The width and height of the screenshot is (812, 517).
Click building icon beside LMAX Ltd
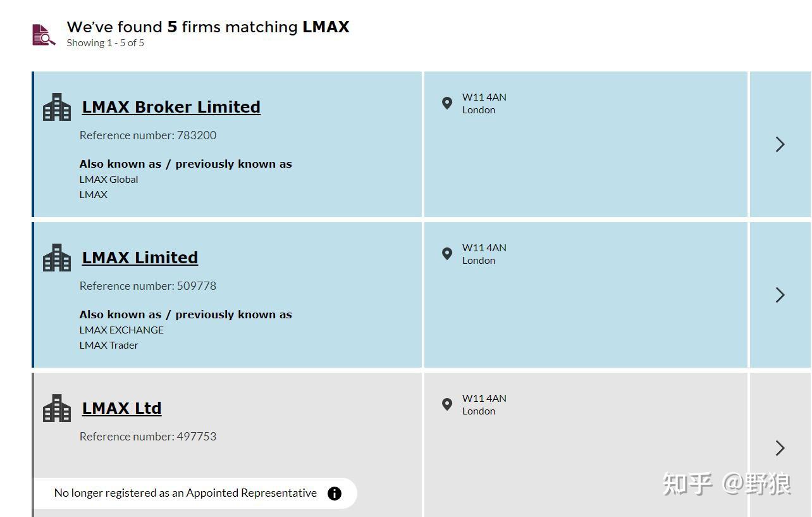57,409
